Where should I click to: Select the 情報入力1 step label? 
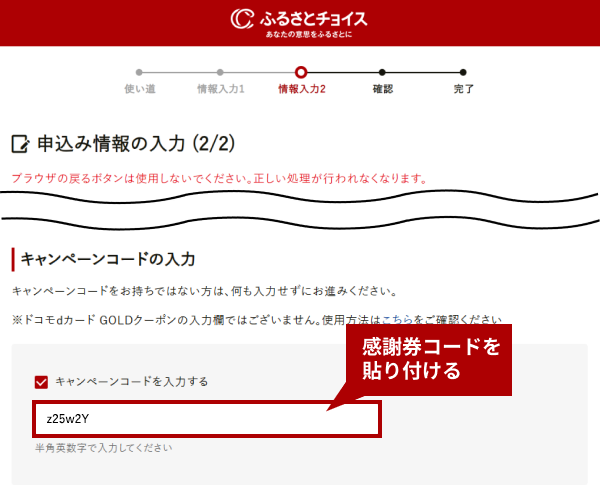(x=220, y=89)
